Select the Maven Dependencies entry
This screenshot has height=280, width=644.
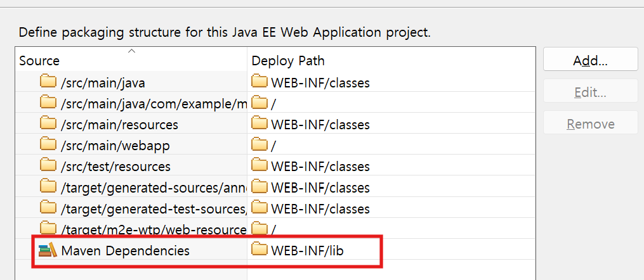[x=125, y=251]
